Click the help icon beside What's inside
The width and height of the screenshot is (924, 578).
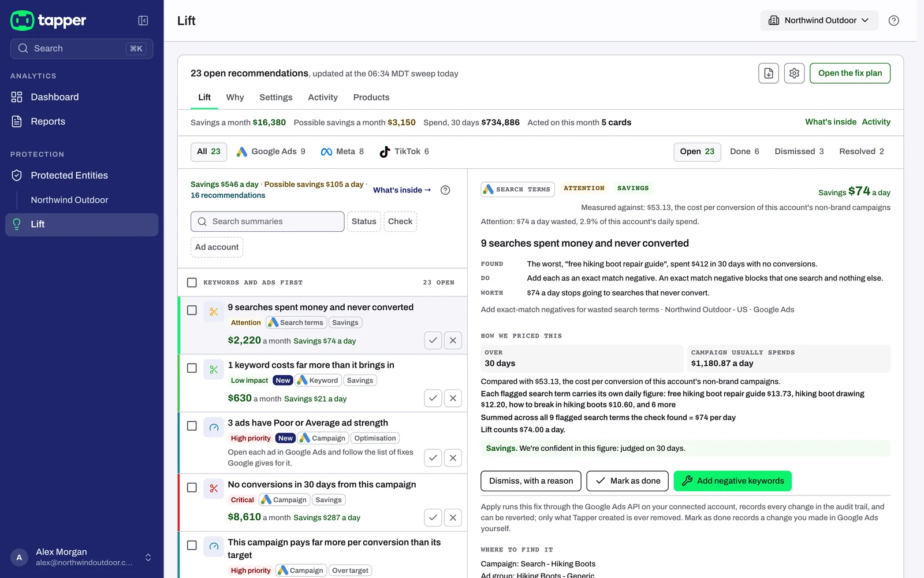tap(445, 190)
